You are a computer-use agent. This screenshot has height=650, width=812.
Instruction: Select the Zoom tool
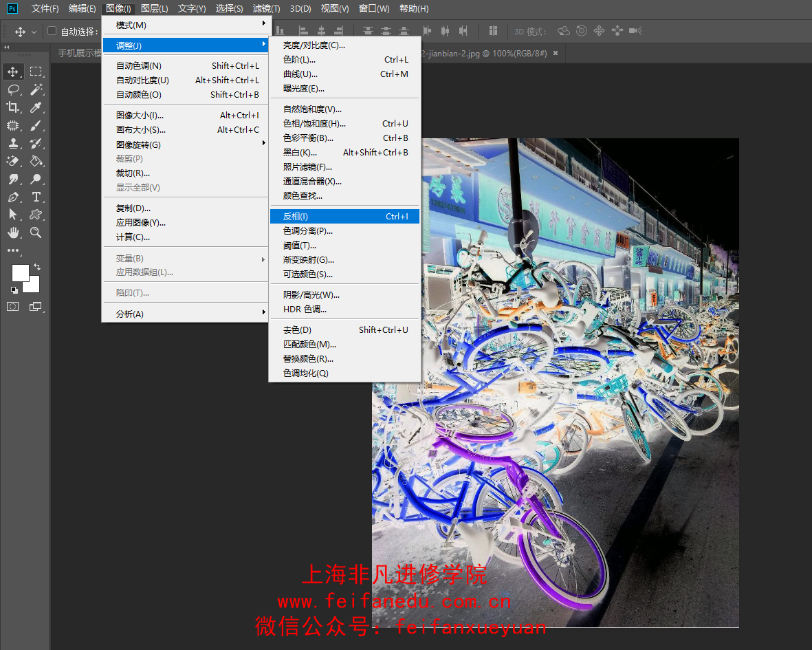point(36,232)
